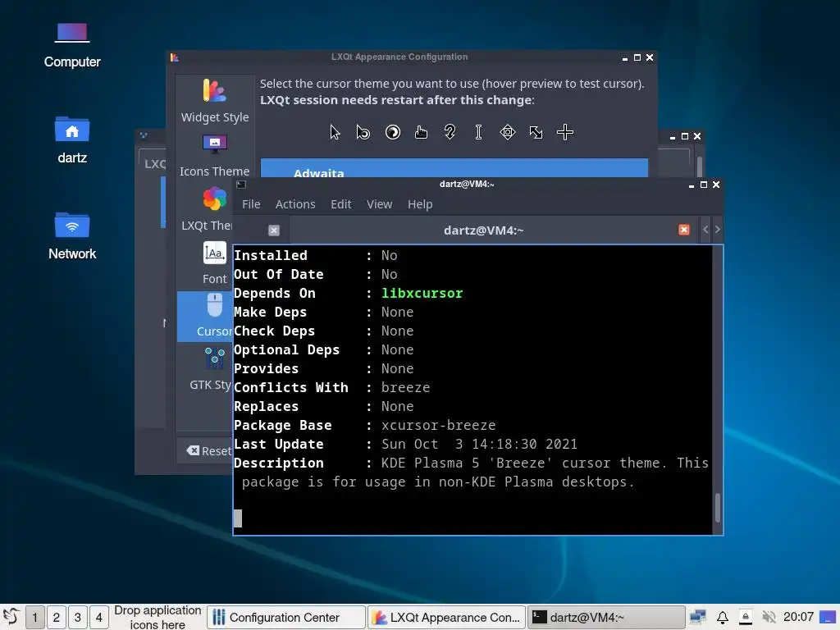
Task: Open the Computer desktop icon
Action: pyautogui.click(x=72, y=45)
